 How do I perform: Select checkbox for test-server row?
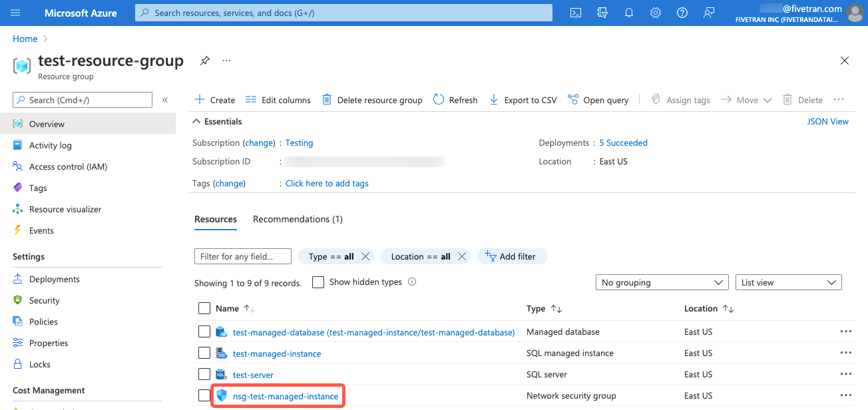click(x=204, y=374)
